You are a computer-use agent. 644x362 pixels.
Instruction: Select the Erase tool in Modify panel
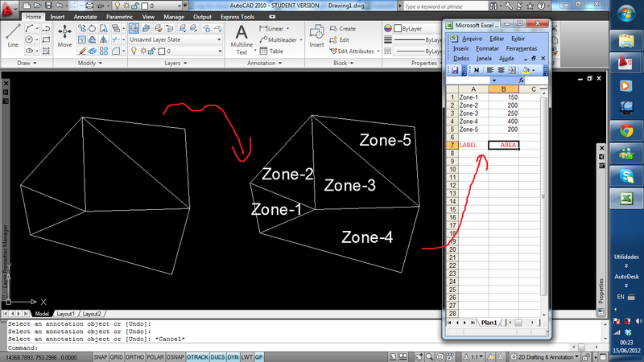(x=82, y=51)
